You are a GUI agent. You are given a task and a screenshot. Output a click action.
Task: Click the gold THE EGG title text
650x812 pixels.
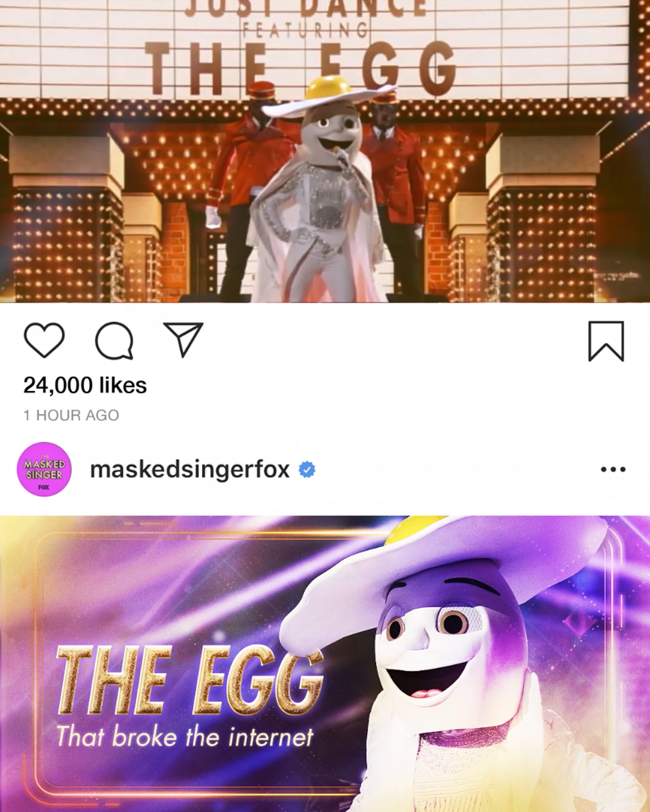190,680
